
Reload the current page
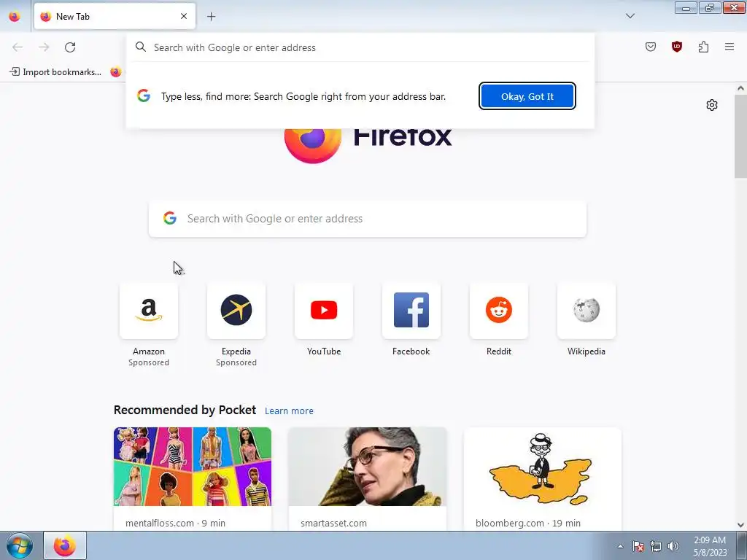coord(70,47)
